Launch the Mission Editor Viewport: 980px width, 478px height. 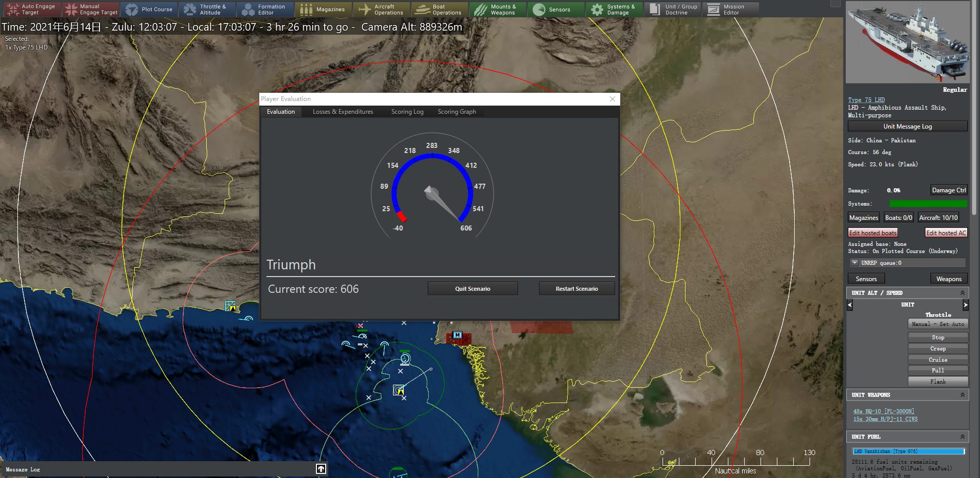730,9
